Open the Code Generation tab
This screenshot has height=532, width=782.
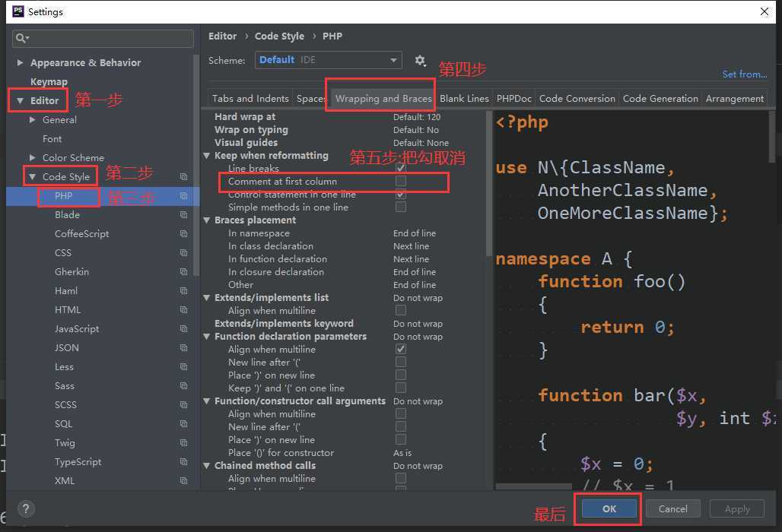(660, 99)
